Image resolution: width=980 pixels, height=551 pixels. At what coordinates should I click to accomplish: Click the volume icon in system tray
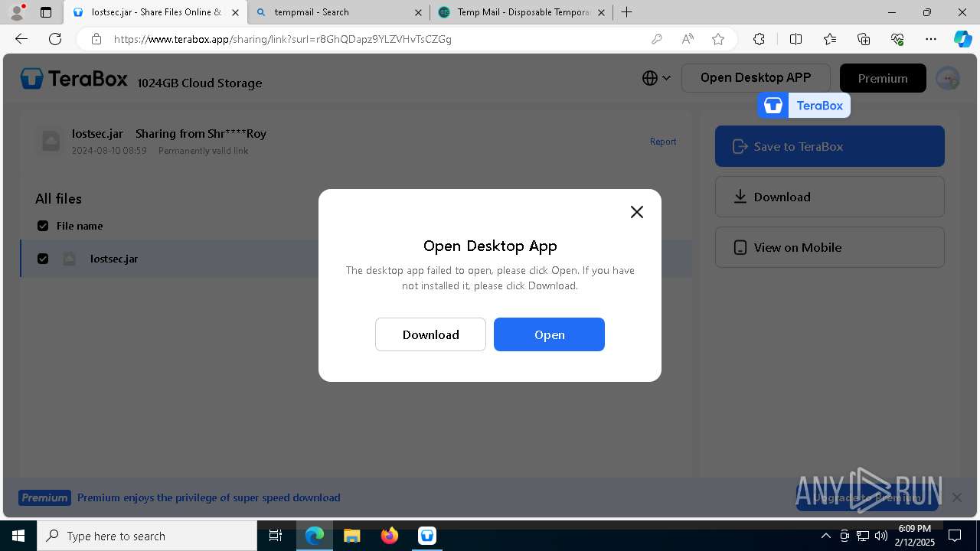pyautogui.click(x=880, y=536)
